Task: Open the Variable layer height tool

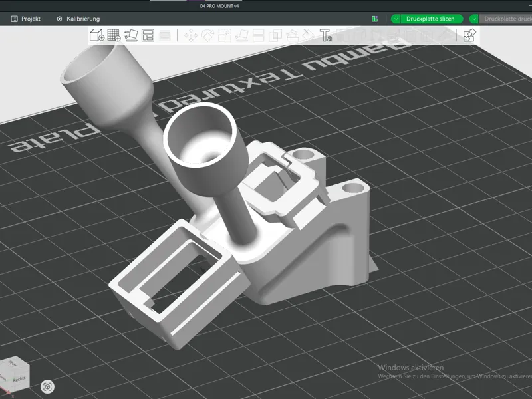Action: pyautogui.click(x=165, y=35)
